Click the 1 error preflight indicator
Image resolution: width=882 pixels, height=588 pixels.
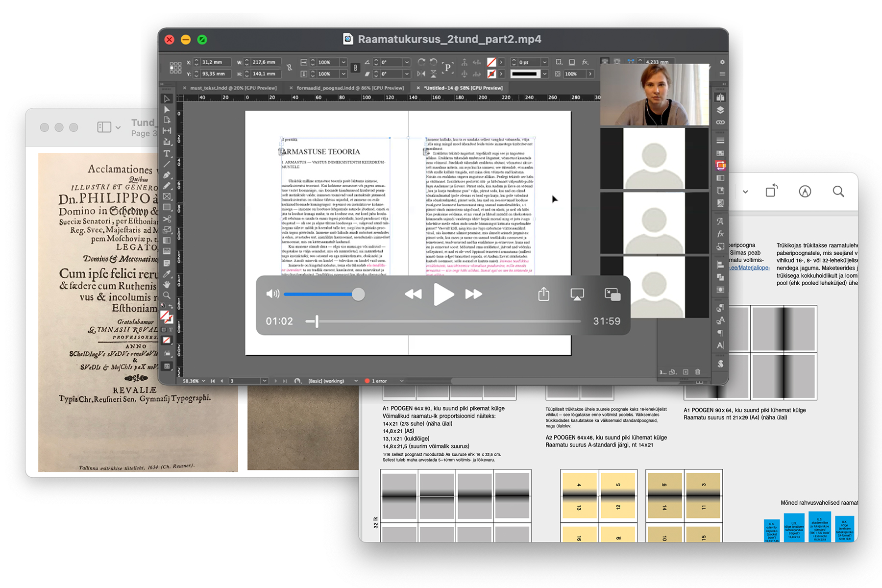[376, 381]
